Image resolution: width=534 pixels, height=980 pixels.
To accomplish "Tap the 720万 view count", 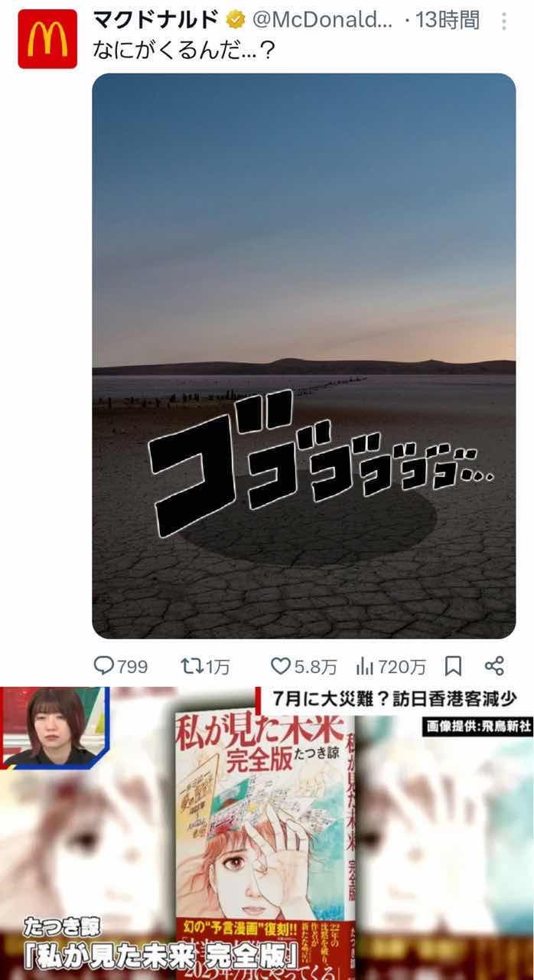I will tap(402, 667).
